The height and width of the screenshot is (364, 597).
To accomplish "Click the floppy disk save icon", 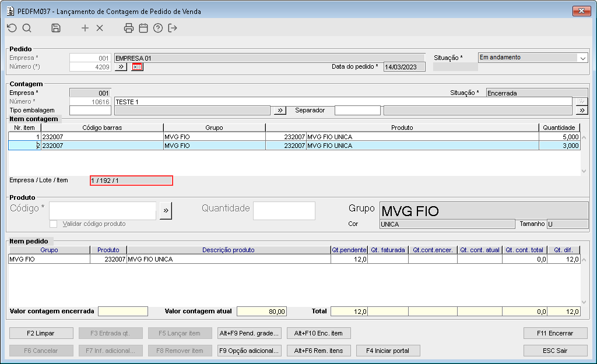I will point(56,28).
